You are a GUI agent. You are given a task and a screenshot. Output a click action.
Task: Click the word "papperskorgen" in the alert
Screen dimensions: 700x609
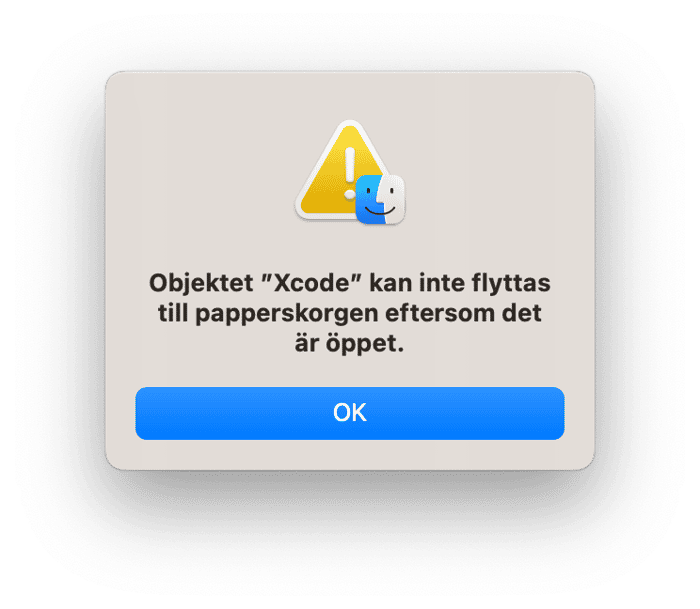click(287, 313)
